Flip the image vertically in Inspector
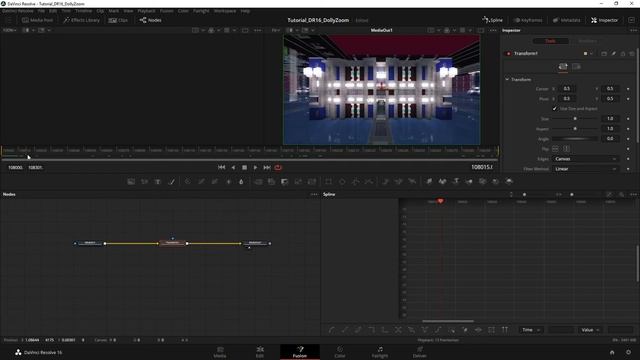Image resolution: width=640 pixels, height=360 pixels. click(567, 149)
